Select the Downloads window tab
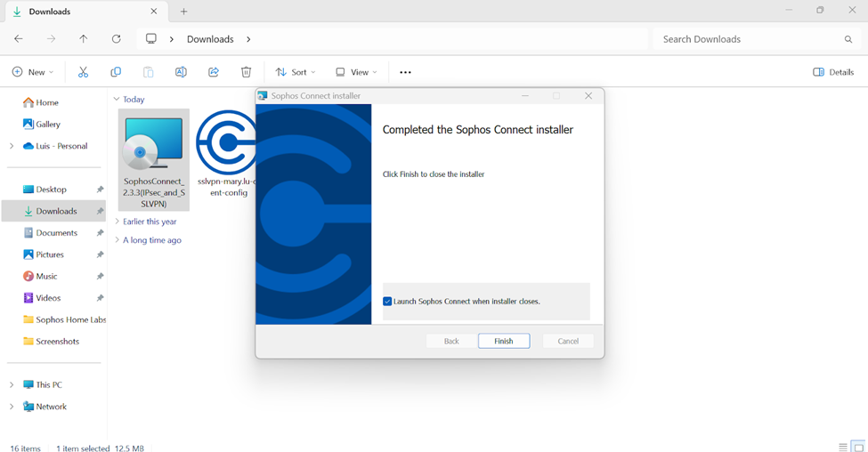Screen dimensions: 868x452 85,12
